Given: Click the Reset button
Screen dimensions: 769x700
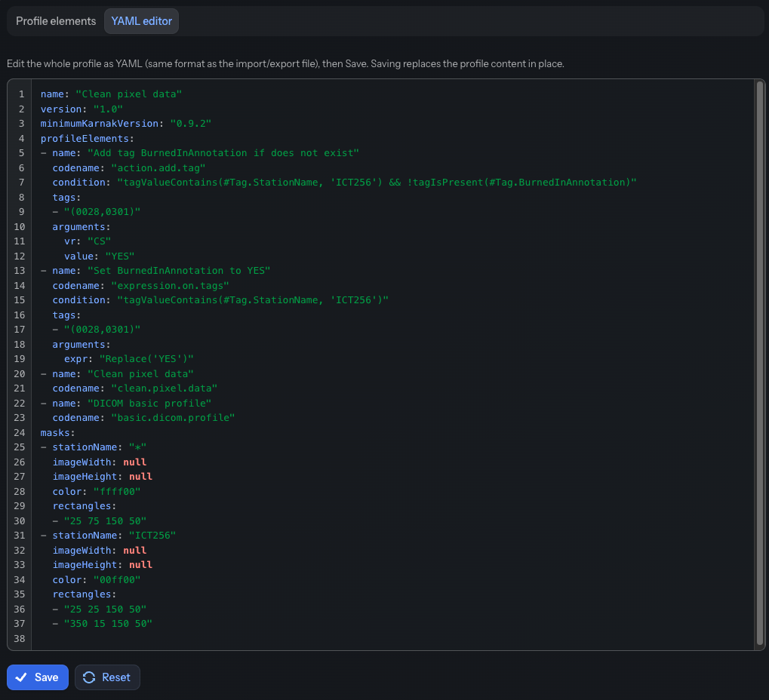Looking at the screenshot, I should tap(107, 677).
